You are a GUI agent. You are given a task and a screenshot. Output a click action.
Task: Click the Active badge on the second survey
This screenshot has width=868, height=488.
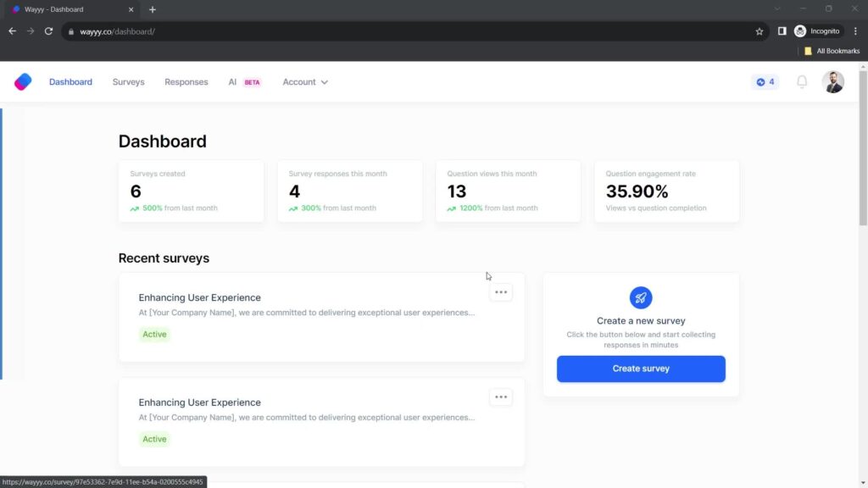(154, 439)
